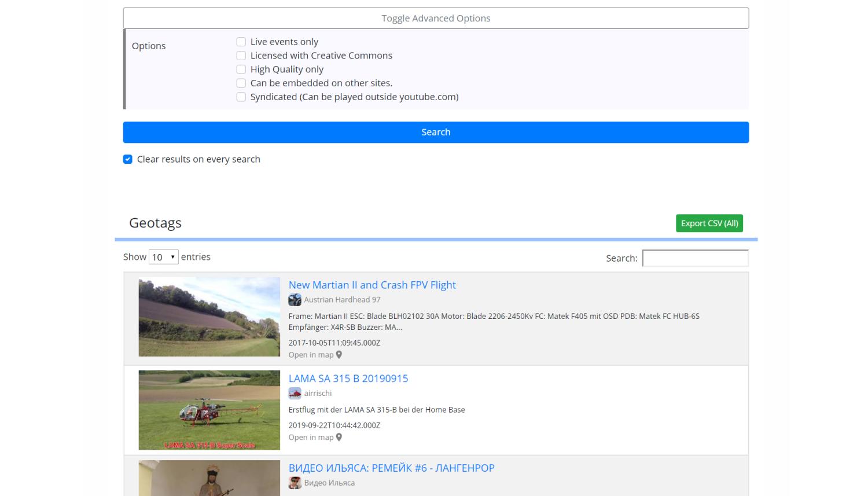Click the red helicopter video thumbnail
The image size is (868, 496).
point(209,410)
